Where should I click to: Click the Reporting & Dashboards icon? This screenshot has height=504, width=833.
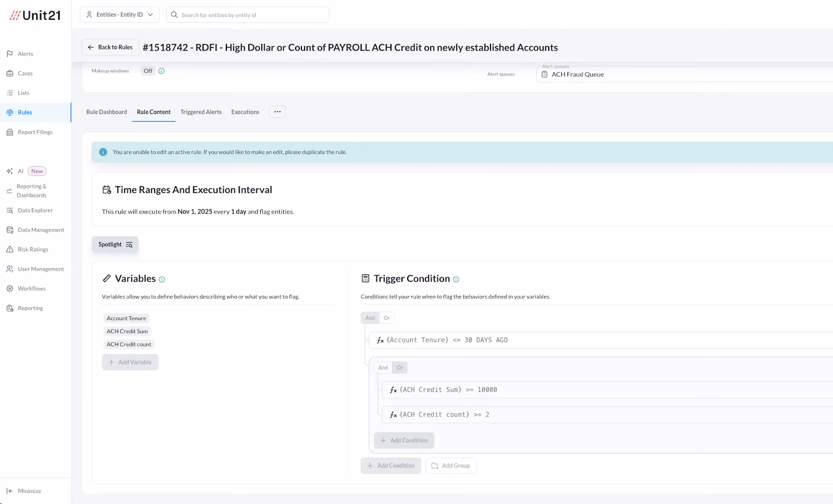(x=9, y=191)
